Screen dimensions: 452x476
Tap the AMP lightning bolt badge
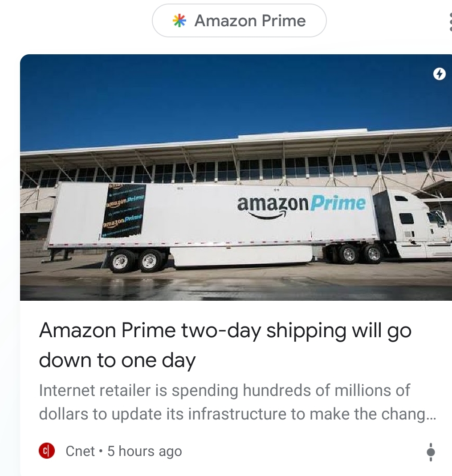click(x=439, y=74)
